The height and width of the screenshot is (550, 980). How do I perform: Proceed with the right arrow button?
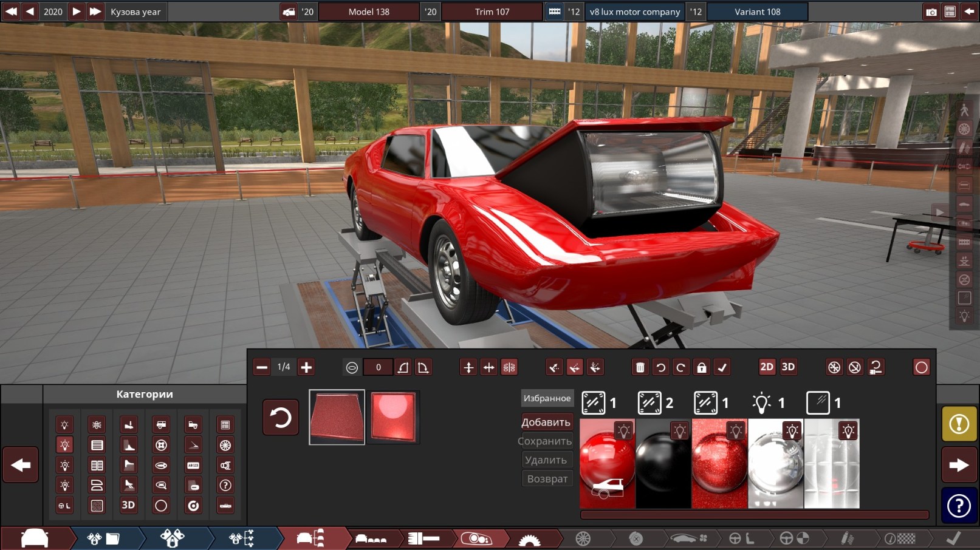coord(959,465)
